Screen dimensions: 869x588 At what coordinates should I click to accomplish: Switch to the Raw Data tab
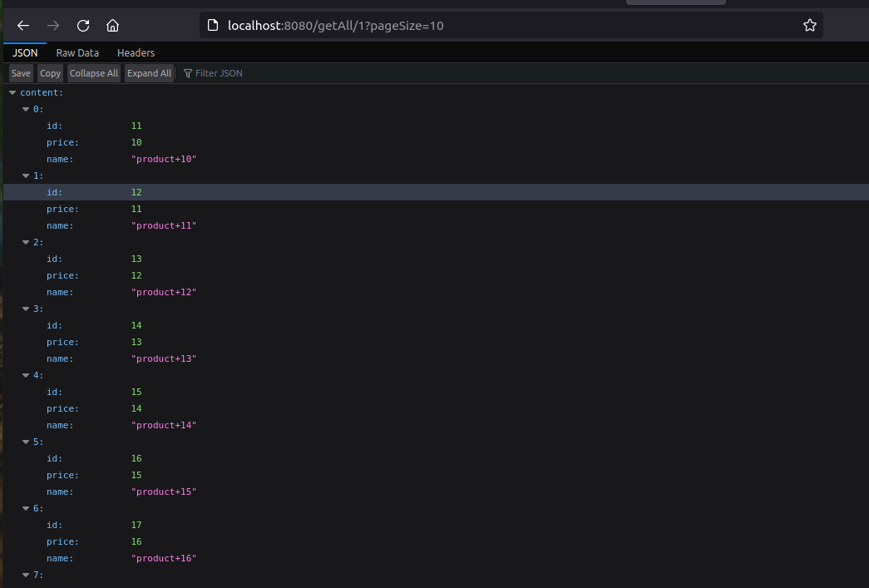pyautogui.click(x=77, y=52)
